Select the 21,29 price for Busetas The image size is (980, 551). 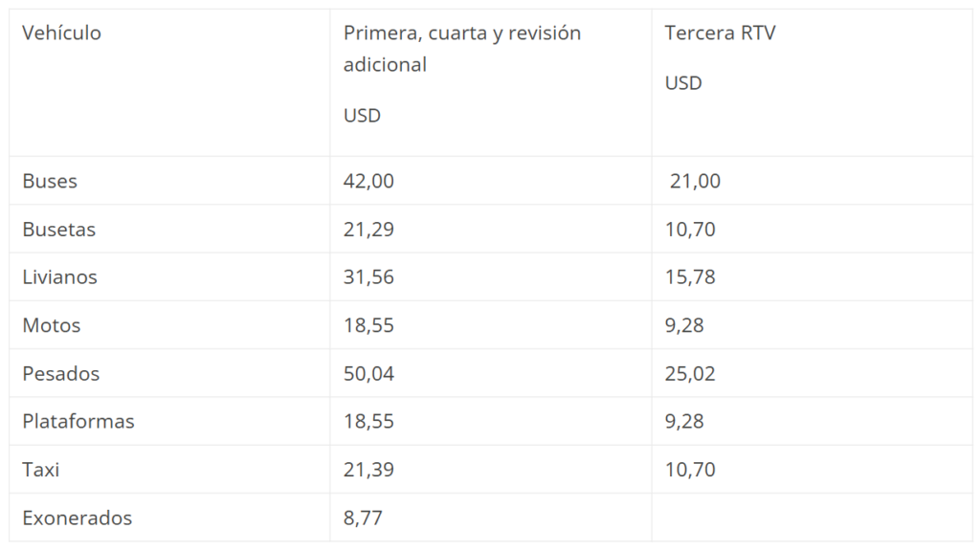point(368,230)
